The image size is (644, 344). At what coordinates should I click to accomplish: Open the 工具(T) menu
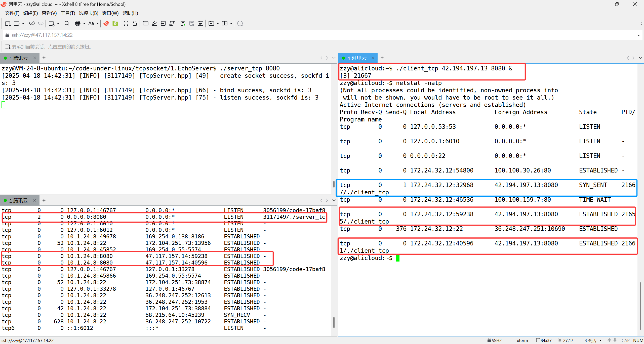(68, 13)
